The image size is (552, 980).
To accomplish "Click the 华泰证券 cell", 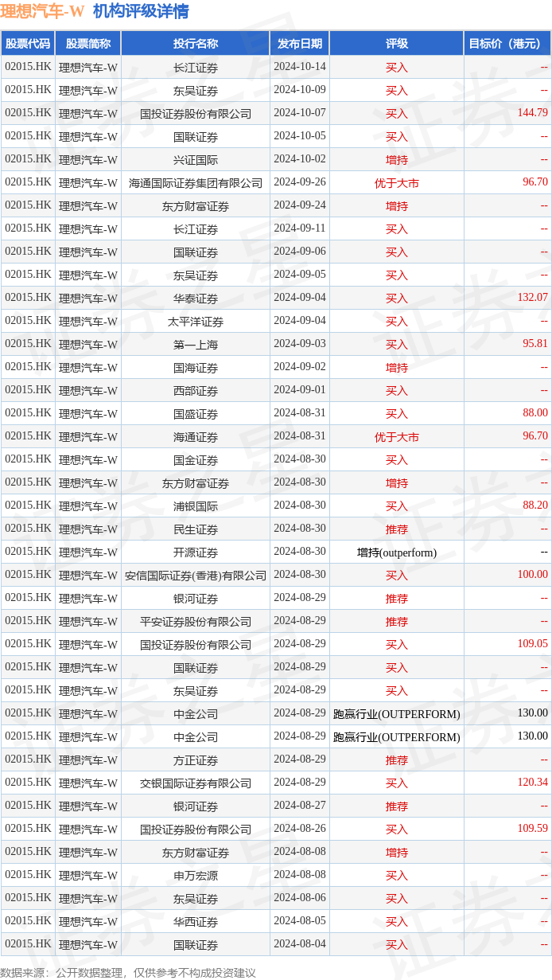I will tap(196, 298).
